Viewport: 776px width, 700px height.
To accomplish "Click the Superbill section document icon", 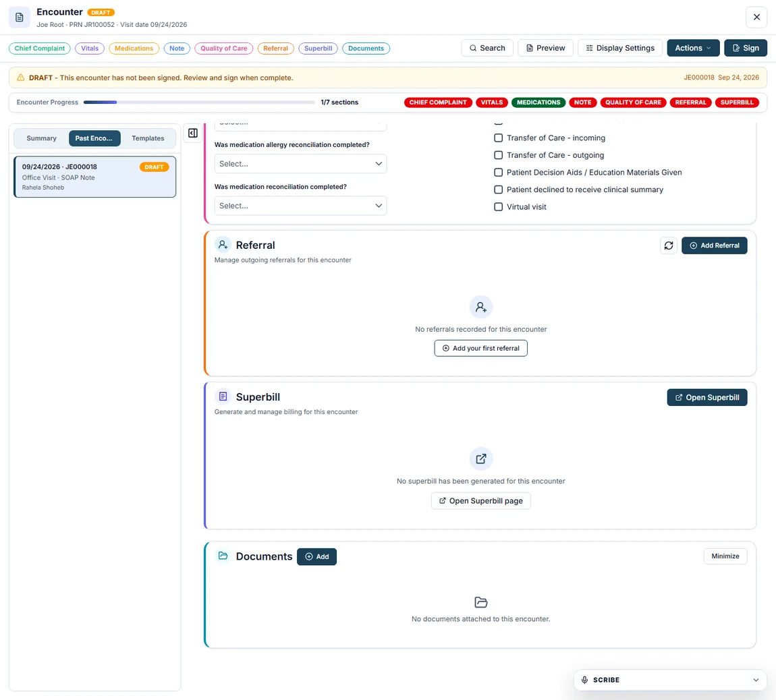I will click(223, 397).
